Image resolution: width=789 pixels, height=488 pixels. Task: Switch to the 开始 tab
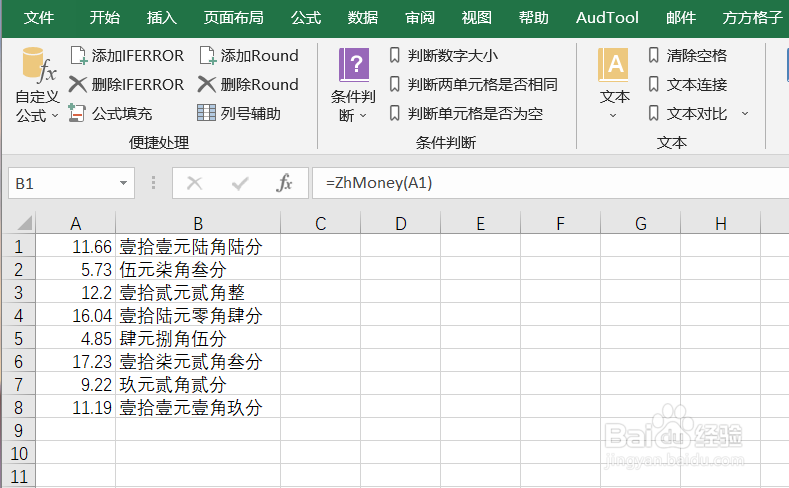(x=105, y=18)
